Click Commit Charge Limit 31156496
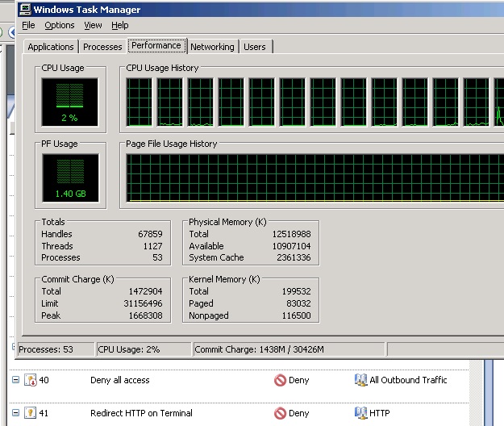The width and height of the screenshot is (504, 426). coord(143,303)
